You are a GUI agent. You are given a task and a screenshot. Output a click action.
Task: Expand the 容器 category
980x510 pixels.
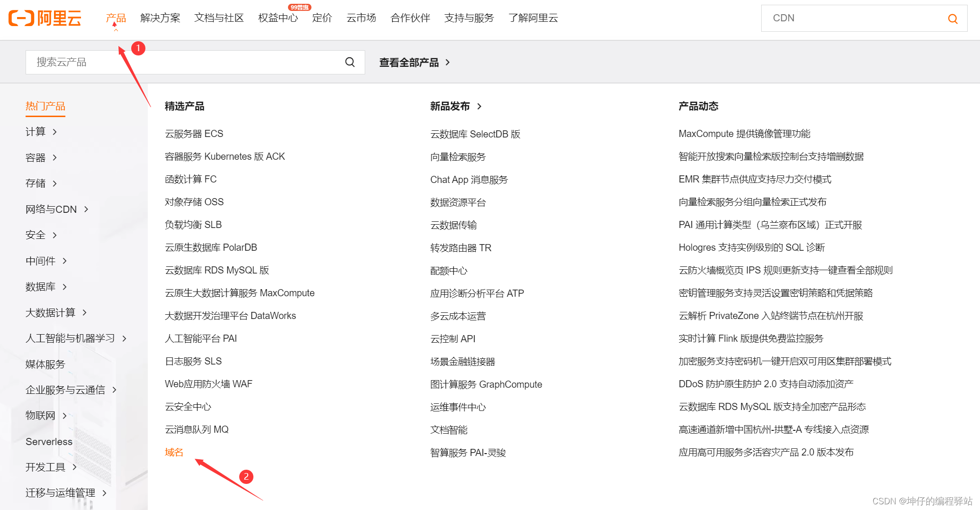41,157
